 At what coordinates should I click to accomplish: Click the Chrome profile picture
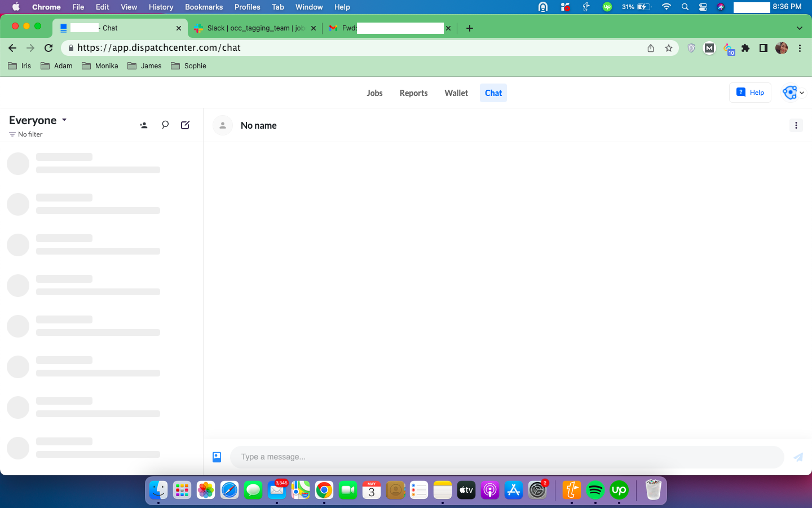tap(782, 48)
